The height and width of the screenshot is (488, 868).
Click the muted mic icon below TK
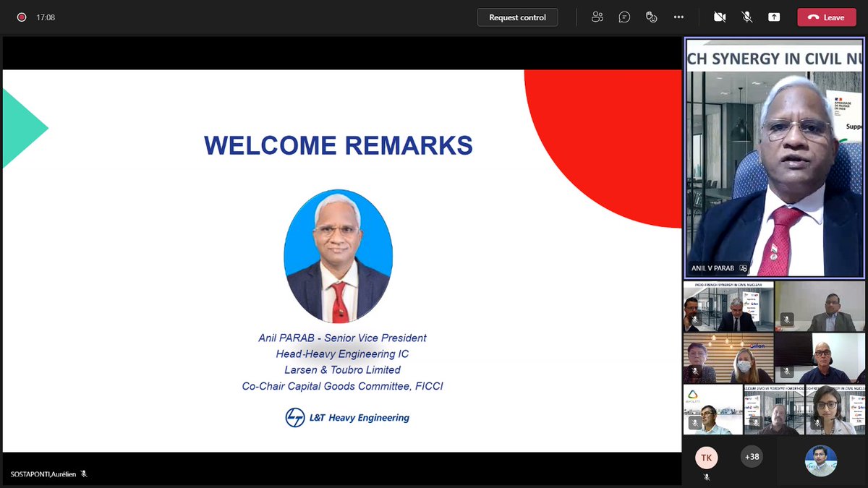click(707, 476)
